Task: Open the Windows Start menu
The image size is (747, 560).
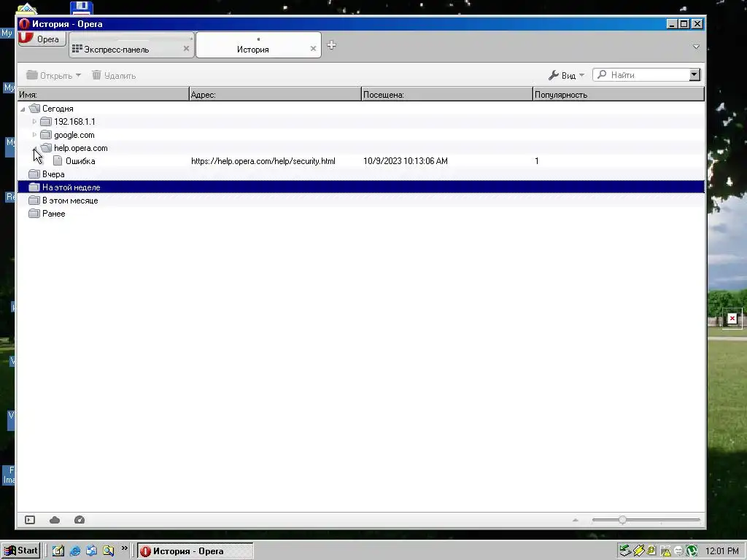Action: pyautogui.click(x=20, y=551)
